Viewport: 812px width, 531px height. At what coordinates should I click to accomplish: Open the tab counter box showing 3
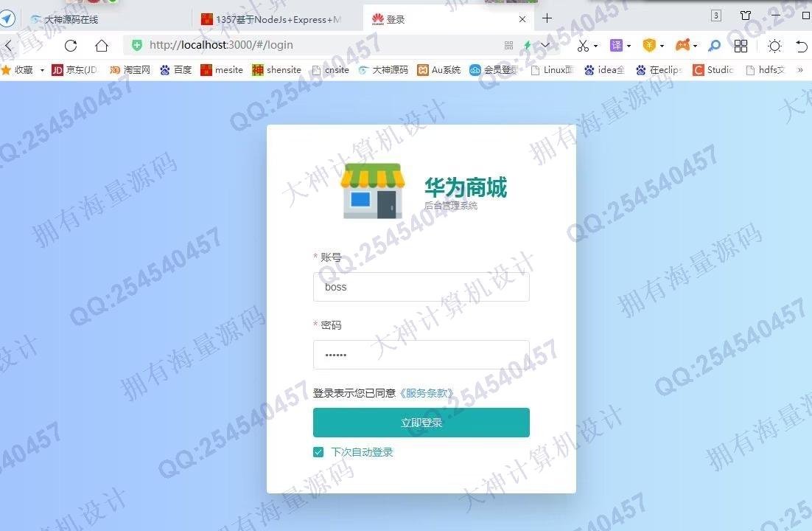[715, 15]
